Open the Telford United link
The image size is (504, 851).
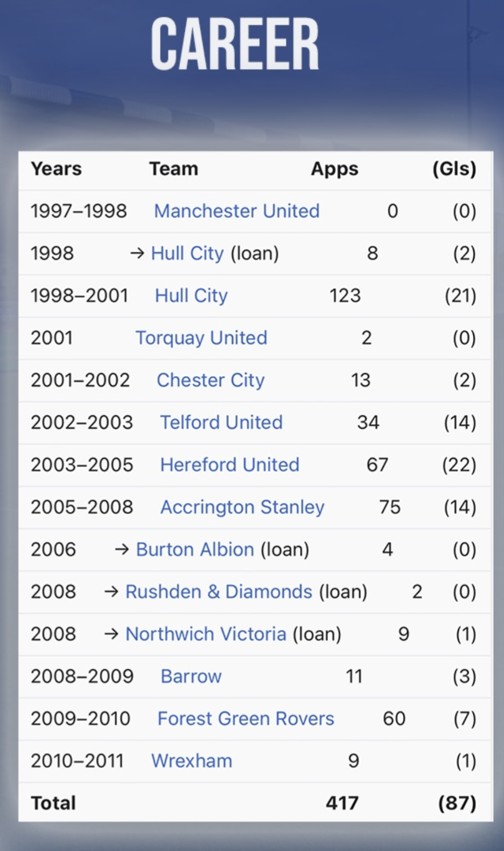point(221,422)
